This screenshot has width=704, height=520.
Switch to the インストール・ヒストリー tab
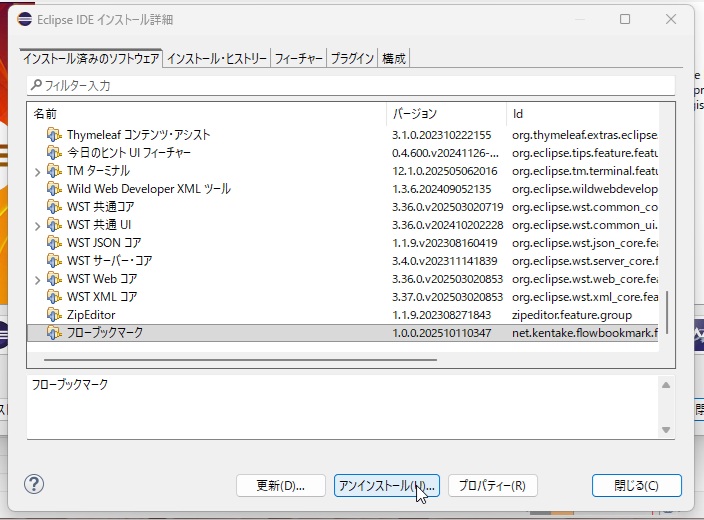(217, 59)
